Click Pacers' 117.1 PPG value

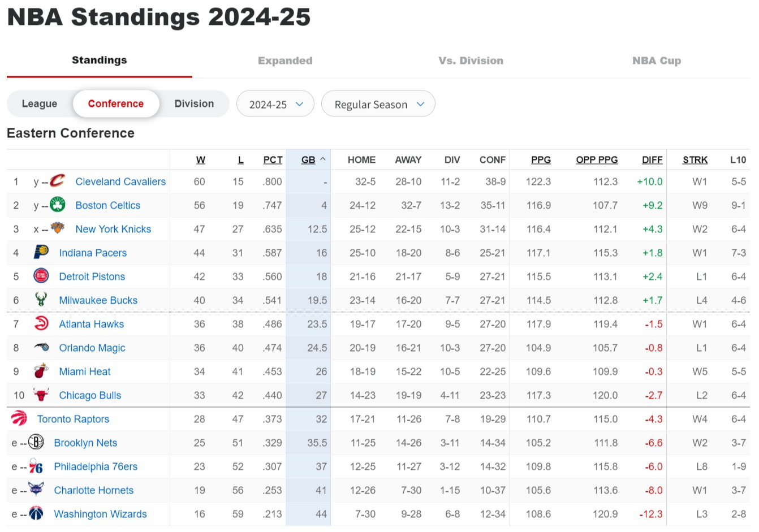(538, 253)
